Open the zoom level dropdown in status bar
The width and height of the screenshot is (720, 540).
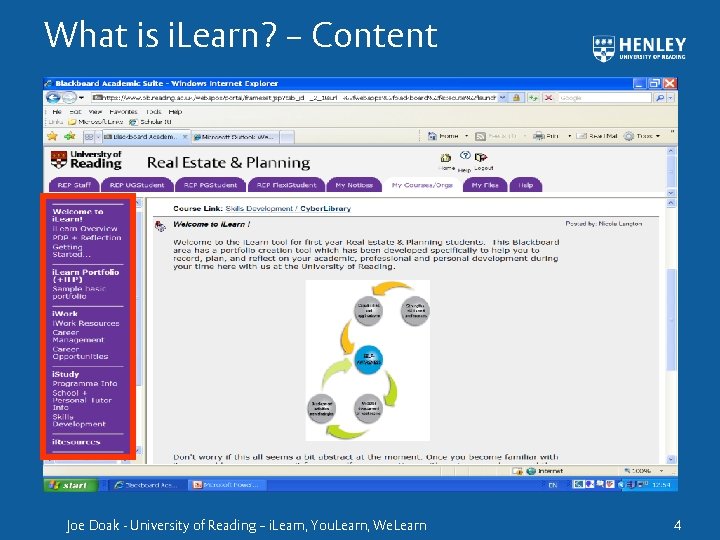click(662, 471)
